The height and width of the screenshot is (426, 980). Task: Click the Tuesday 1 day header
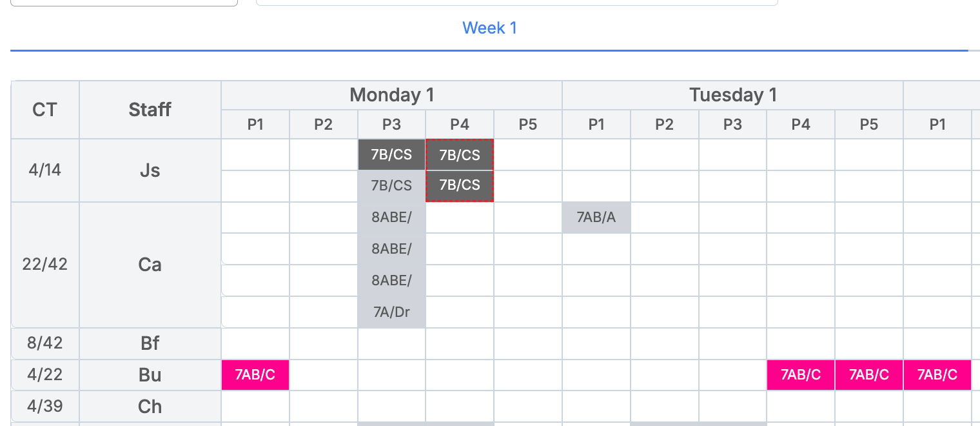coord(732,96)
